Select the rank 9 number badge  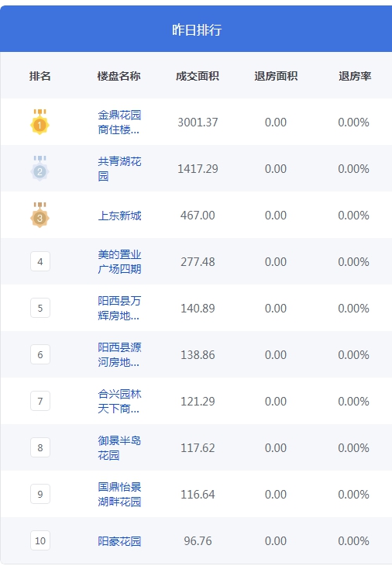coord(40,494)
